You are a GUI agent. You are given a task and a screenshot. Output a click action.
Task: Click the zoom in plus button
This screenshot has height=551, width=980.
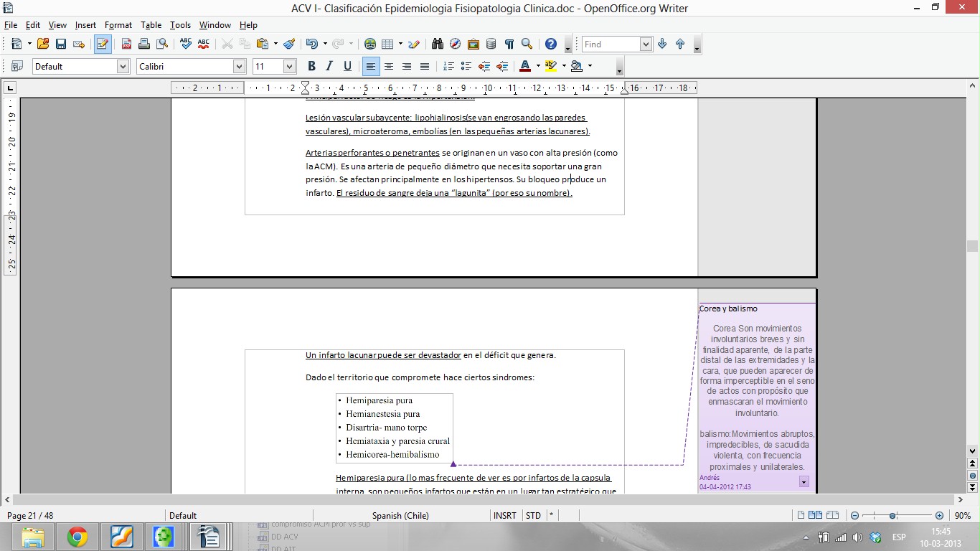(x=939, y=516)
